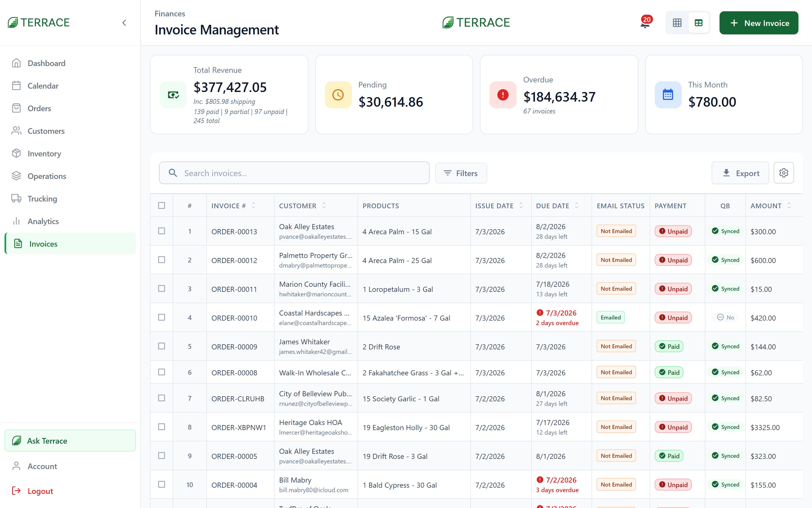The width and height of the screenshot is (812, 508).
Task: Check the box for ORDER-00013
Action: tap(161, 231)
